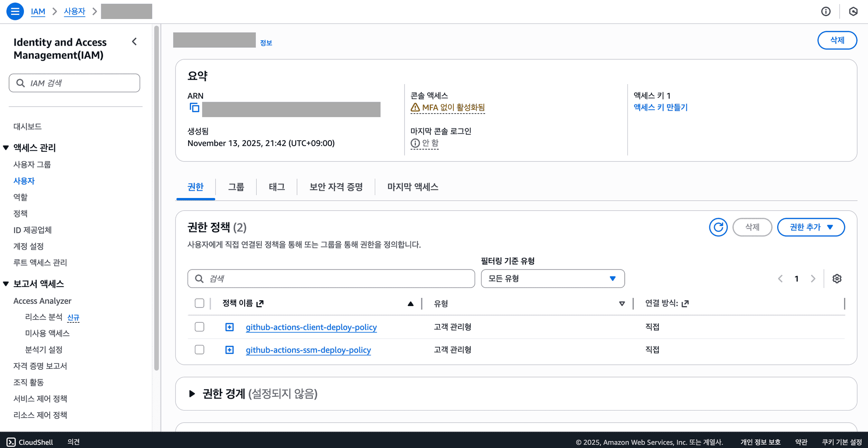Click inside the policy search field
Viewport: 868px width, 448px height.
[x=331, y=278]
